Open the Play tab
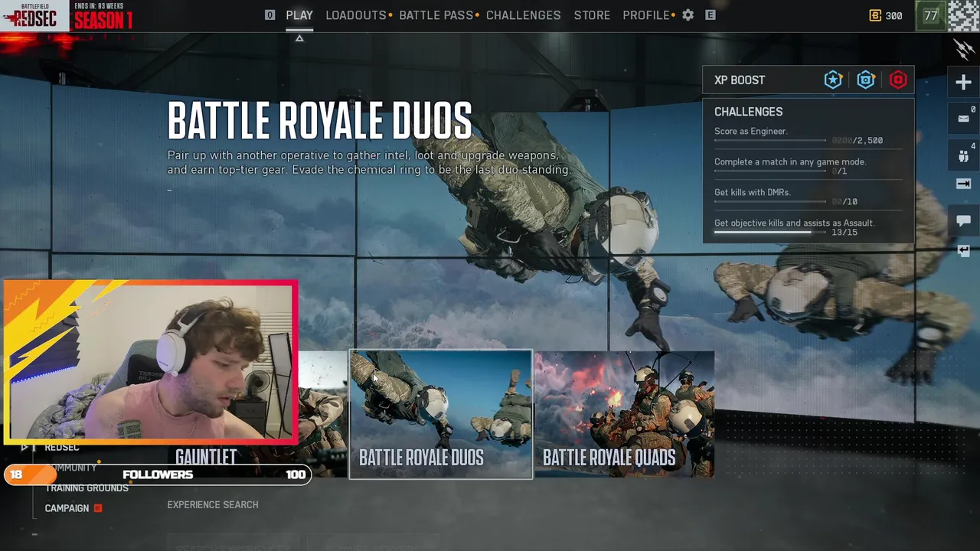The image size is (980, 551). pos(299,15)
